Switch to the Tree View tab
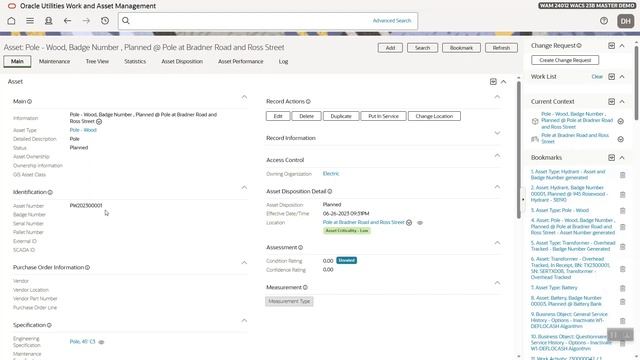This screenshot has width=640, height=360. tap(97, 61)
